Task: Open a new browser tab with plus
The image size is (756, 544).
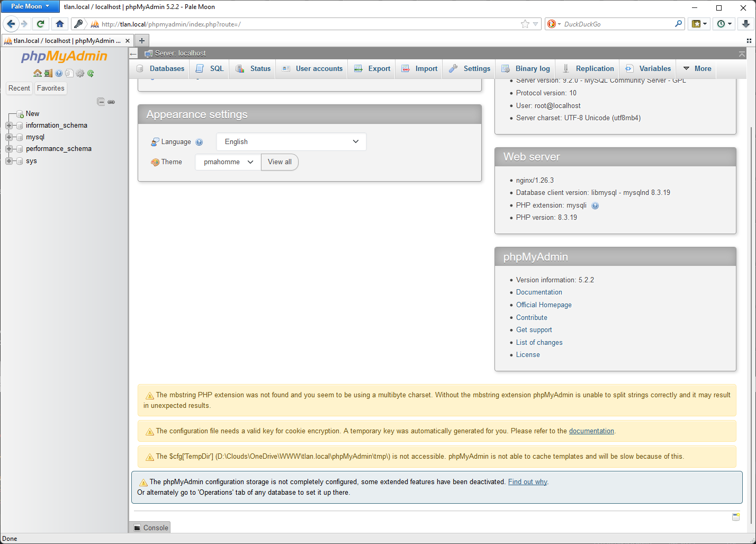Action: (142, 40)
